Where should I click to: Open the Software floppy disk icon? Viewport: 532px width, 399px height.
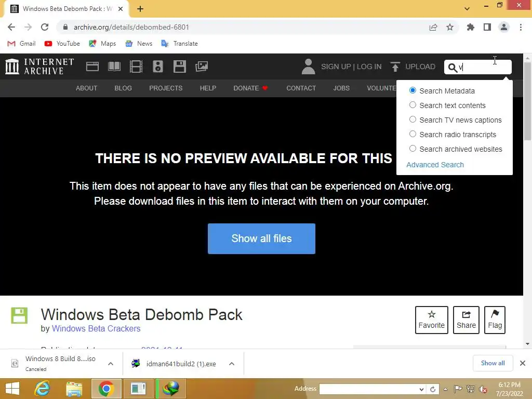[x=179, y=66]
